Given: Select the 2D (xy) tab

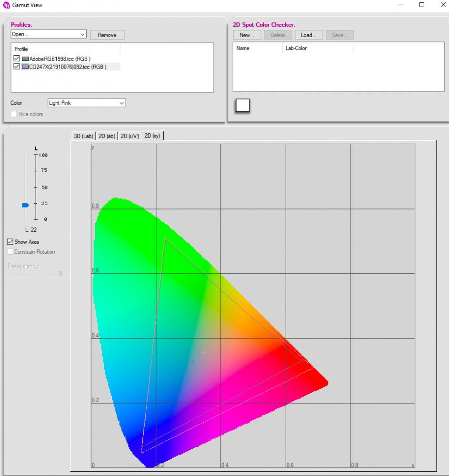Looking at the screenshot, I should 152,136.
